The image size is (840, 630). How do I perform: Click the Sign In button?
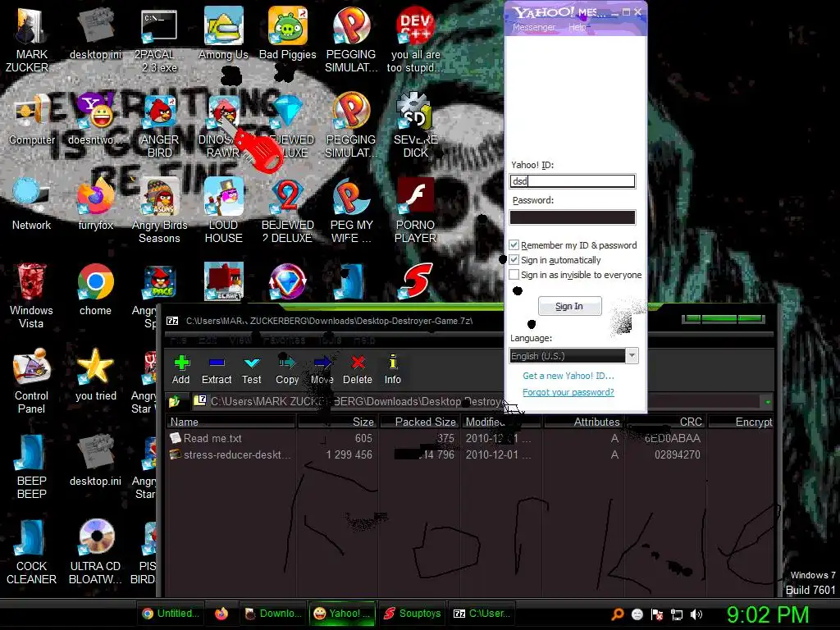(569, 306)
